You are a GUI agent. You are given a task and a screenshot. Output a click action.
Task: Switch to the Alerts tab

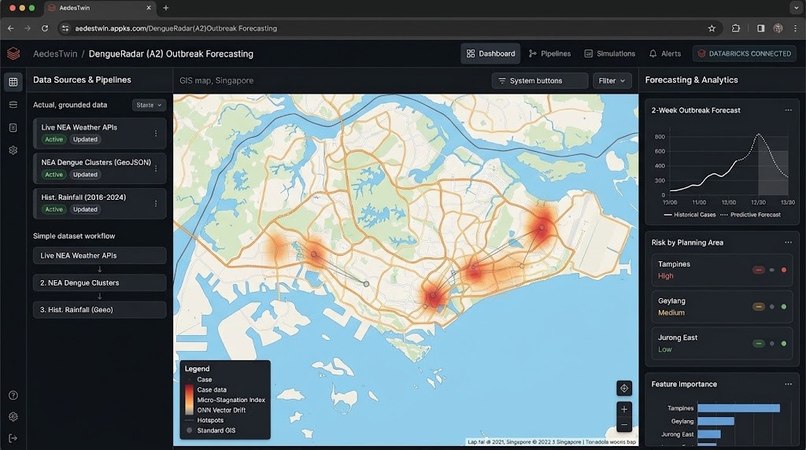[x=665, y=53]
